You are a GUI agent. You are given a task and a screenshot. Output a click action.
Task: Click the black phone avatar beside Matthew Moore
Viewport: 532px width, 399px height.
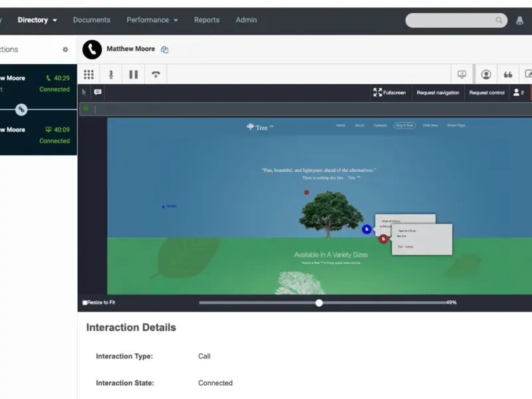click(92, 49)
